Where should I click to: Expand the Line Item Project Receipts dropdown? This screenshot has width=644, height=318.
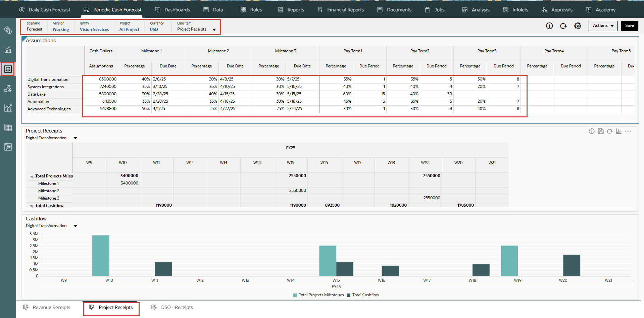tap(214, 30)
